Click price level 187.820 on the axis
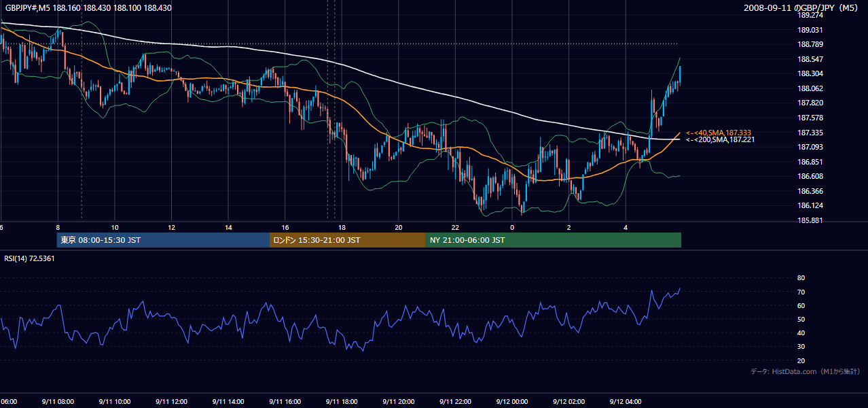The width and height of the screenshot is (868, 408). tap(810, 103)
